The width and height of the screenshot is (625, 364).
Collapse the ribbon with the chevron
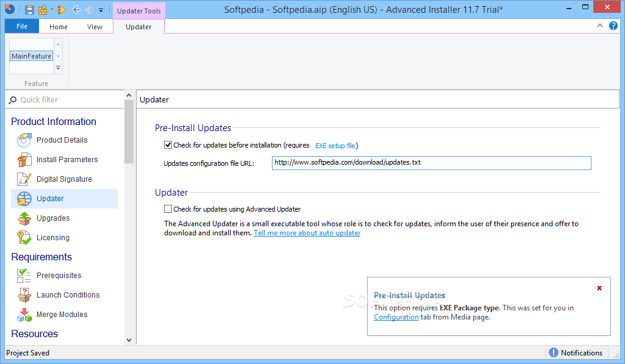(600, 26)
